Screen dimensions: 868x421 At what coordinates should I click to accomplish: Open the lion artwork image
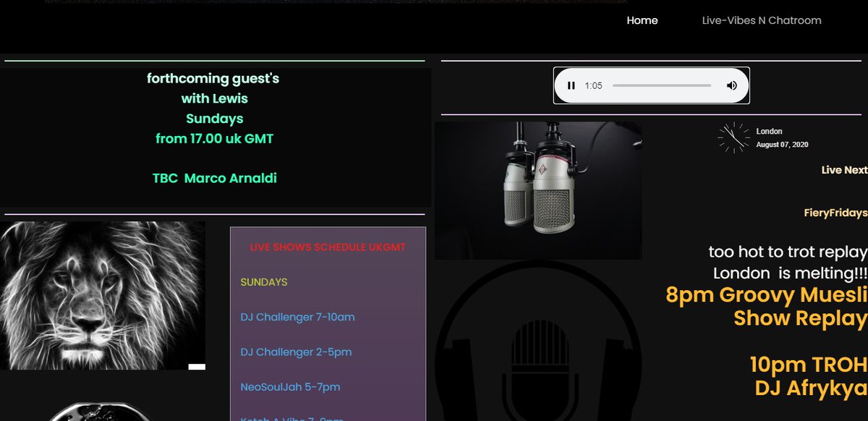[x=103, y=295]
